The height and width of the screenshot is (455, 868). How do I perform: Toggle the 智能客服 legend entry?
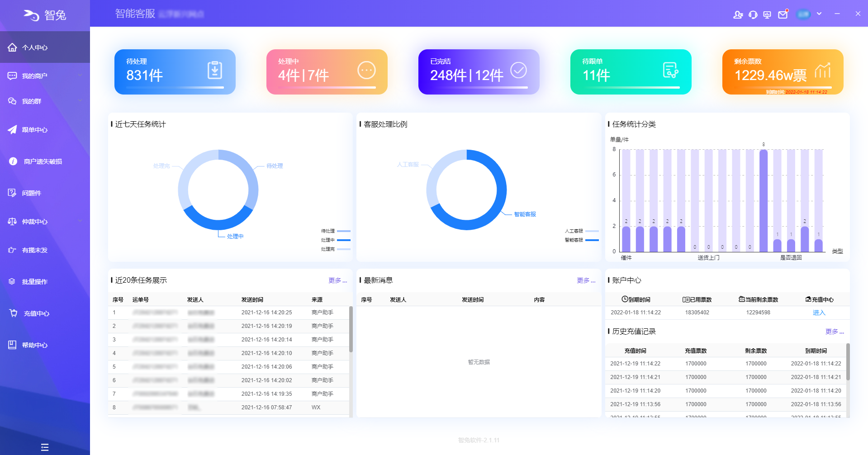pos(582,240)
